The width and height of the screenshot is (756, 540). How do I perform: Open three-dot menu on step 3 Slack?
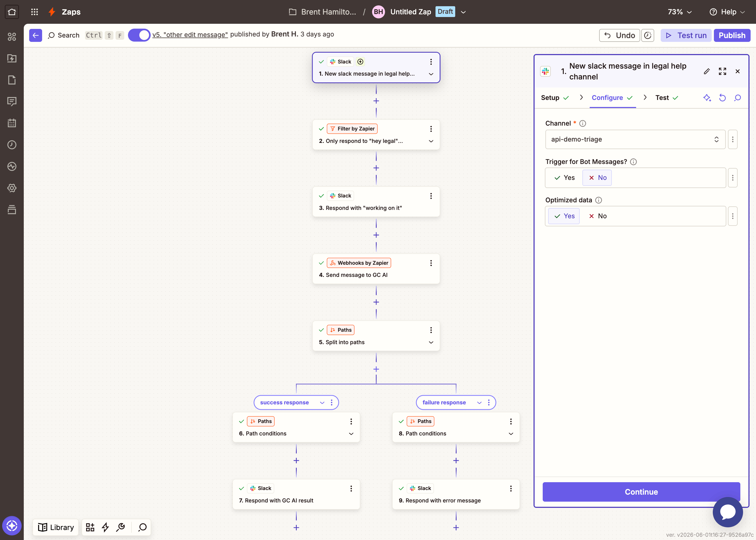(431, 196)
